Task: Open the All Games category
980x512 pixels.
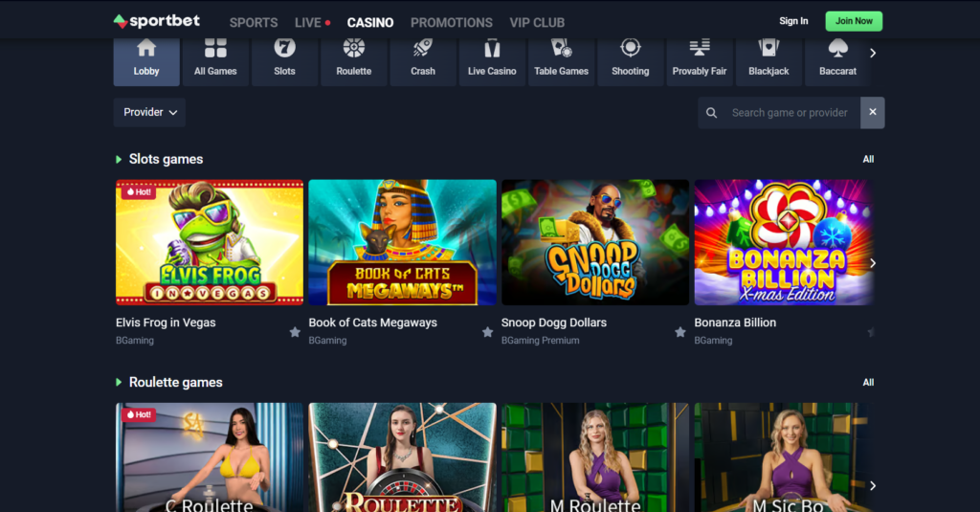Action: pyautogui.click(x=215, y=61)
